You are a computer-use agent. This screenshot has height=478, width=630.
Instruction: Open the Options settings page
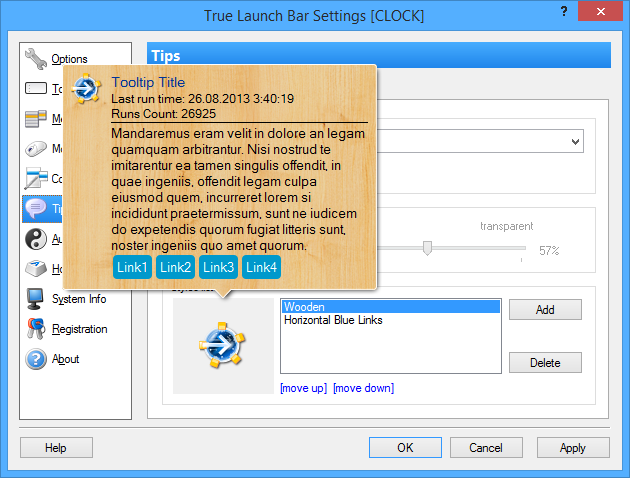point(69,59)
